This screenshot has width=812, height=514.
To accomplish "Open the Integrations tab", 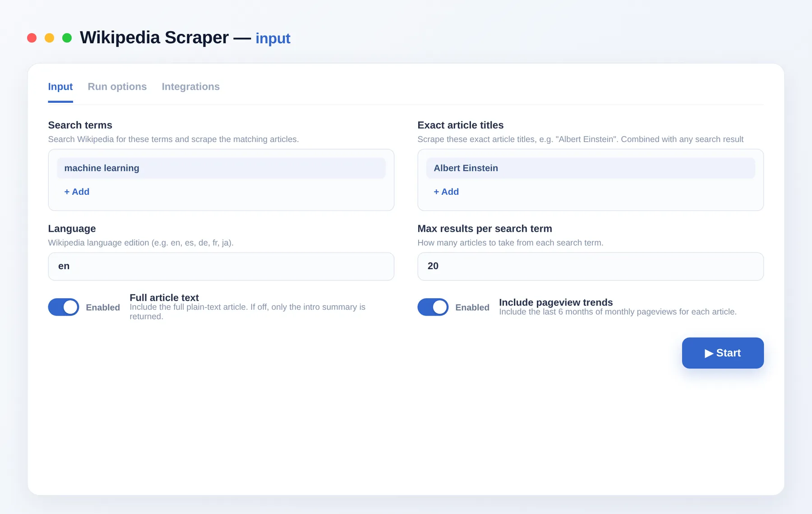I will coord(191,87).
